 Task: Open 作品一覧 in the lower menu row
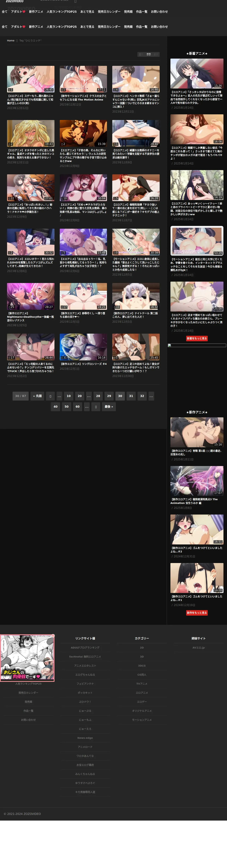tap(142, 27)
